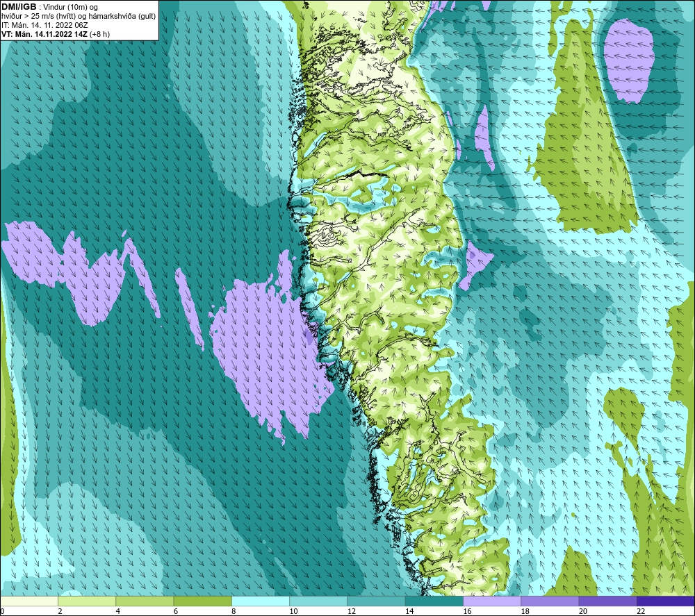Select the medium teal 12–14 m/s swatch
This screenshot has height=616, width=695.
pyautogui.click(x=376, y=601)
